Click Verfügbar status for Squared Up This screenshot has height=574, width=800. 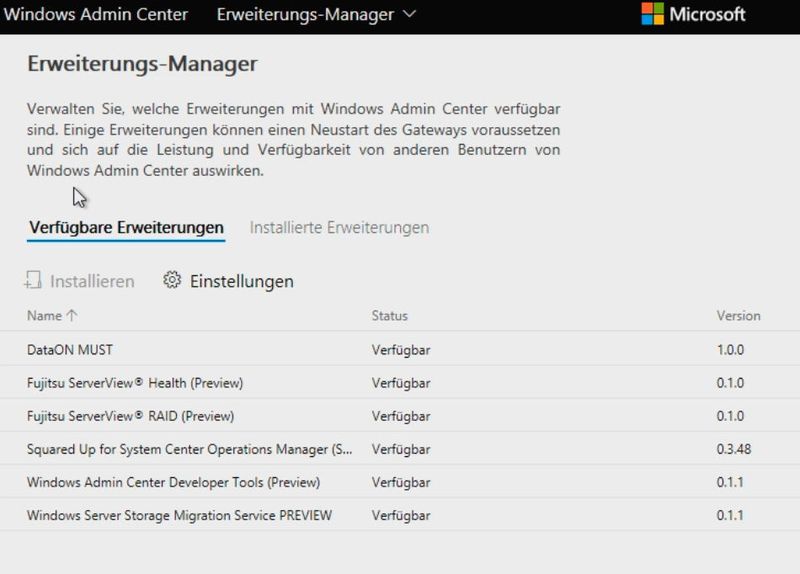(401, 450)
